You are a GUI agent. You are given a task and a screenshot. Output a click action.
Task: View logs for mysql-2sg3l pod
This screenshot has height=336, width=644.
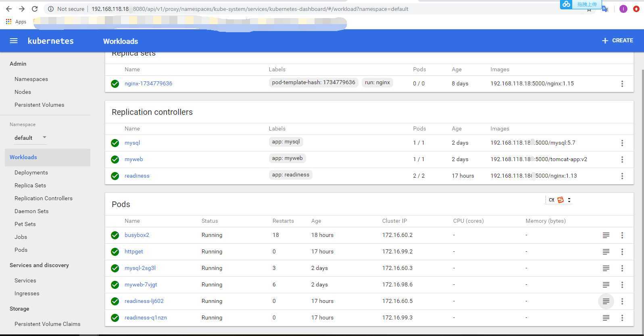pos(606,268)
